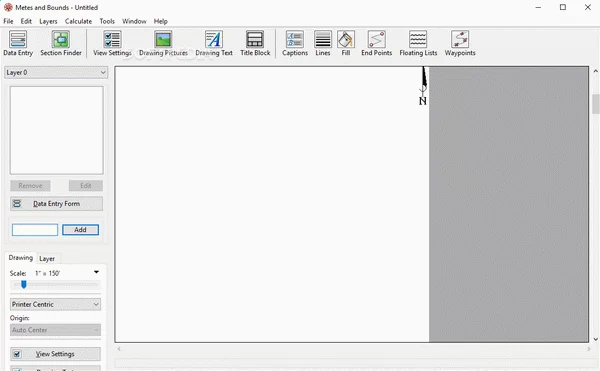Select the Lines tool

323,43
